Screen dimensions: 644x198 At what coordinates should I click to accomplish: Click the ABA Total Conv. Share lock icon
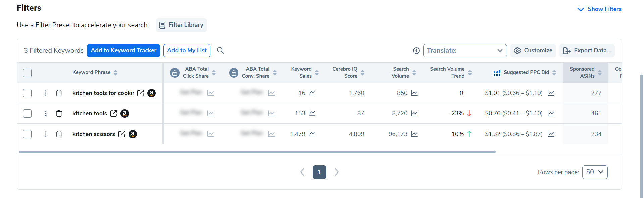click(234, 73)
